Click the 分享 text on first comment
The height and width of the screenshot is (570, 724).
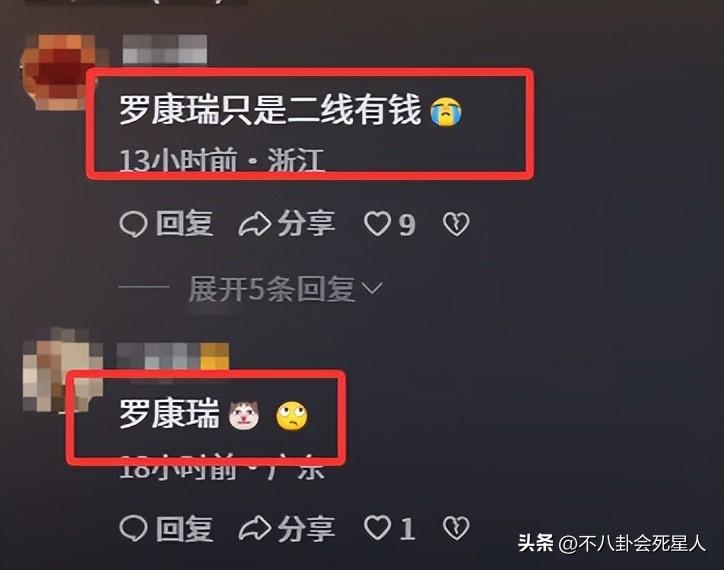point(306,224)
